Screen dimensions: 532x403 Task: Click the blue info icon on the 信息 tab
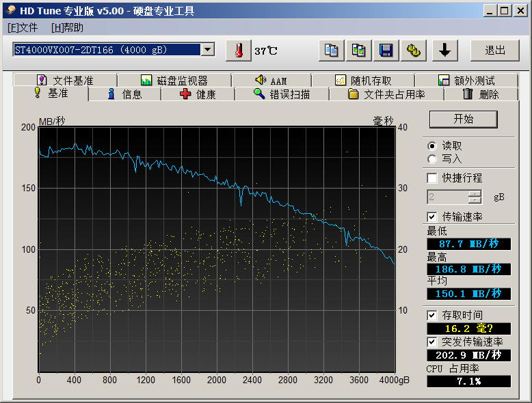111,94
